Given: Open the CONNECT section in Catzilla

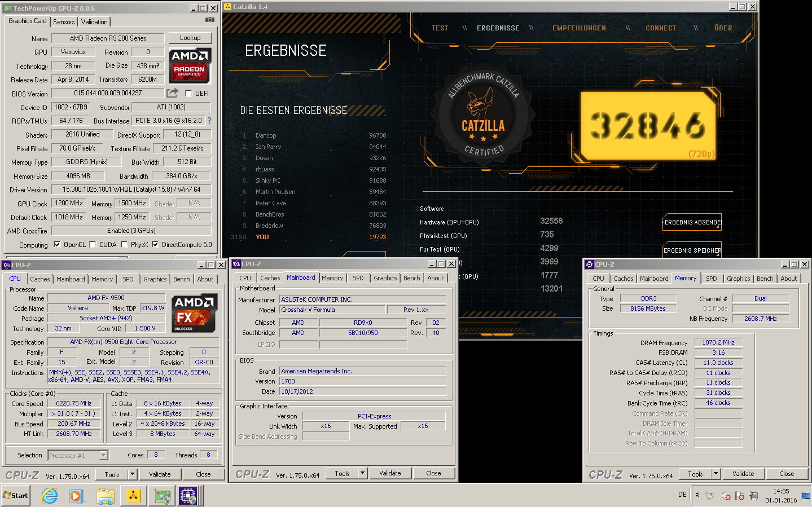Looking at the screenshot, I should tap(661, 28).
